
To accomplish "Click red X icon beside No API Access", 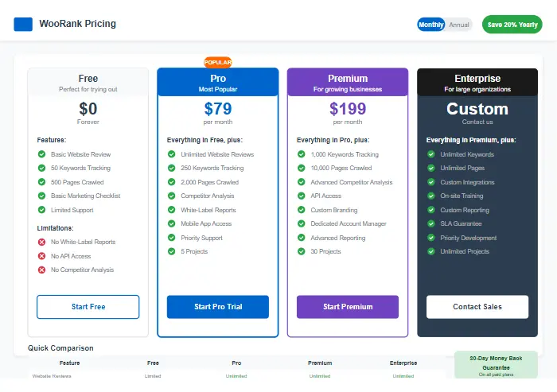I will coord(41,256).
